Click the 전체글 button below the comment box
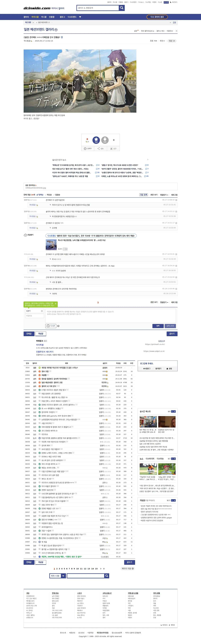 point(29,334)
